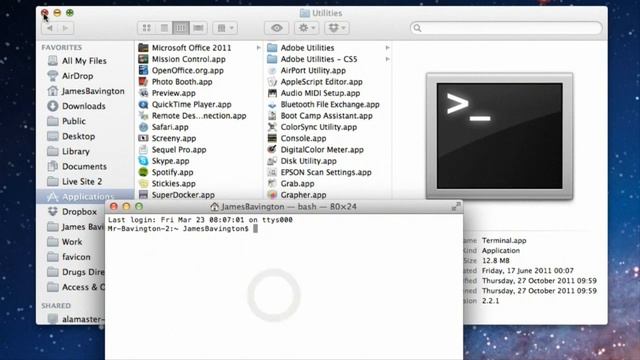Switch Finder to column view
Image resolution: width=640 pixels, height=360 pixels.
click(x=181, y=28)
